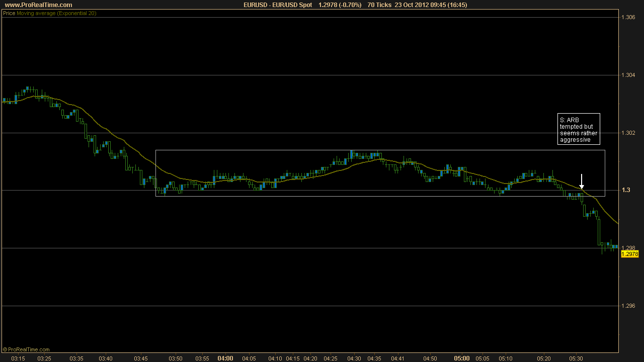Click the 03:45 time axis label
The width and height of the screenshot is (644, 362).
pos(141,358)
